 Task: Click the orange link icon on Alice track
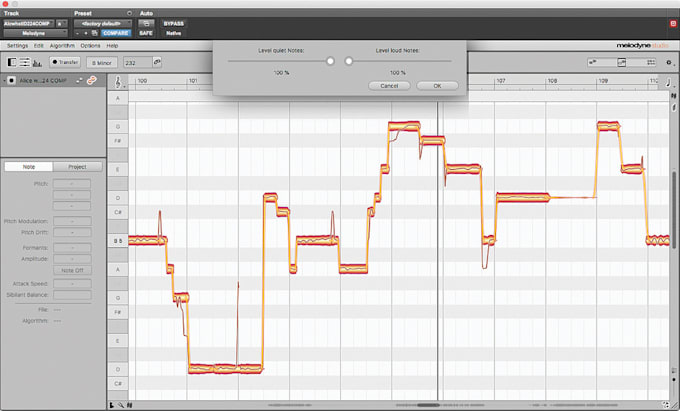[x=91, y=80]
